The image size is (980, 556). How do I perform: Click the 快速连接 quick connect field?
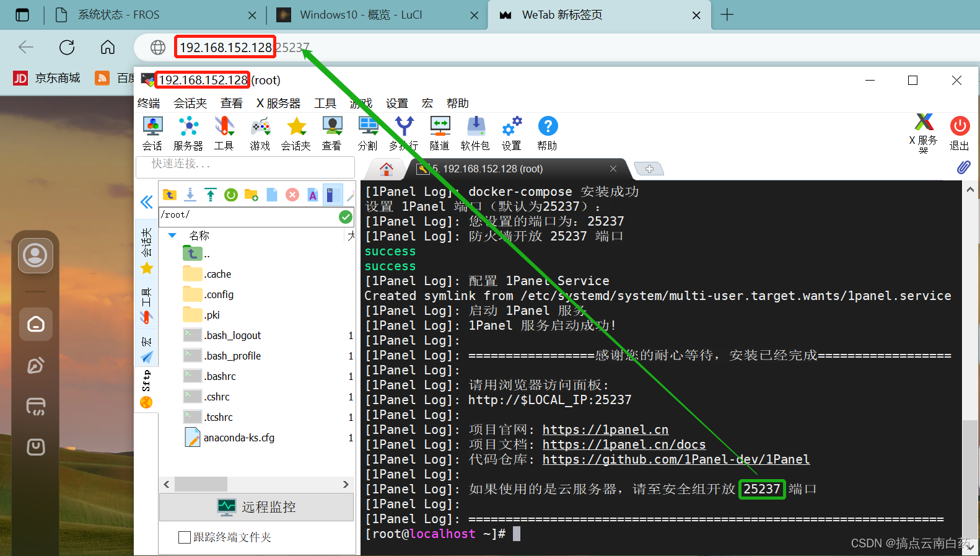pos(245,167)
